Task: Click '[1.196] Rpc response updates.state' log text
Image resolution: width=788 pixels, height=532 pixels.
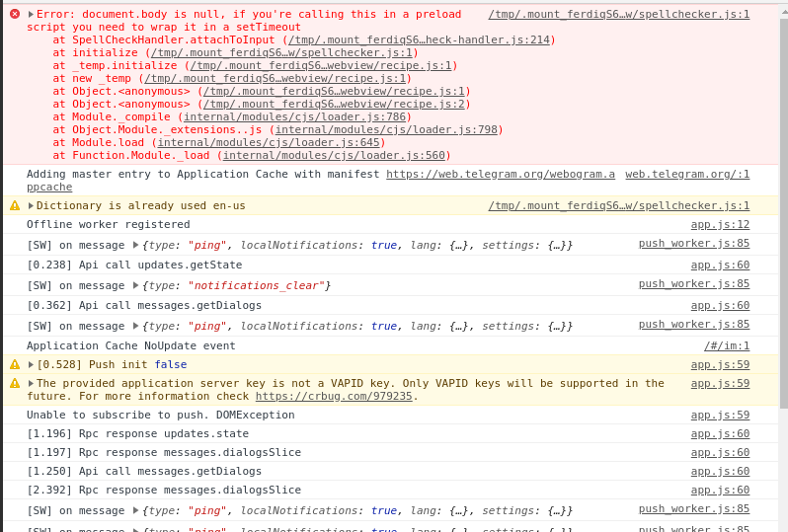Action: point(137,433)
